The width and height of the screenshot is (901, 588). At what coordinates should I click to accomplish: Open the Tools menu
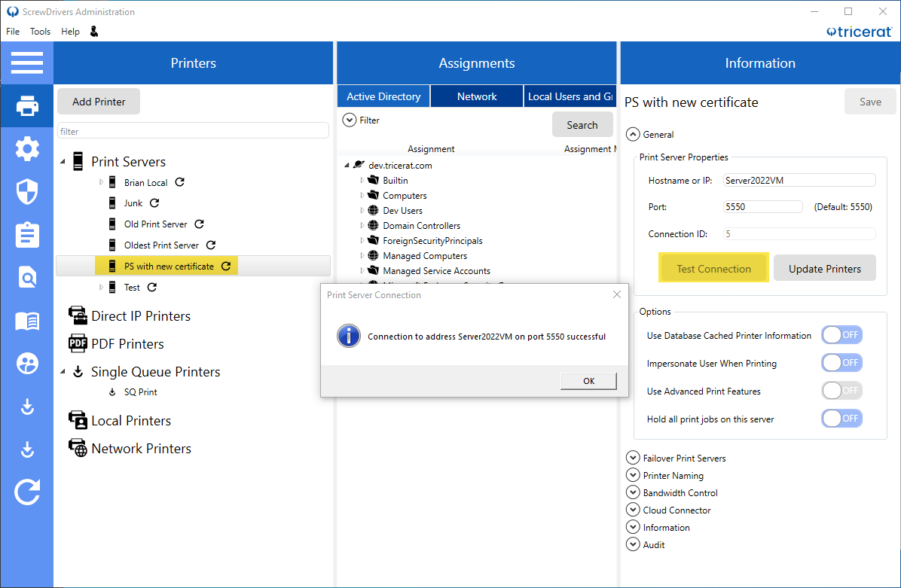click(40, 32)
